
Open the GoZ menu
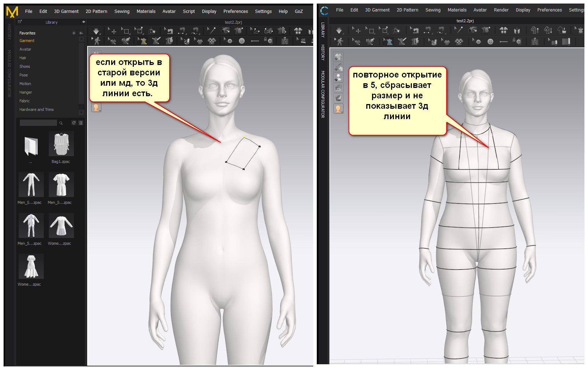click(x=299, y=11)
